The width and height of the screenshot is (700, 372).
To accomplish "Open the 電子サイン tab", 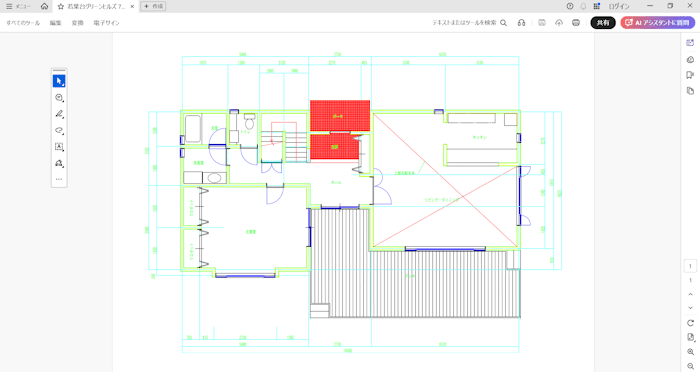I will coord(106,23).
